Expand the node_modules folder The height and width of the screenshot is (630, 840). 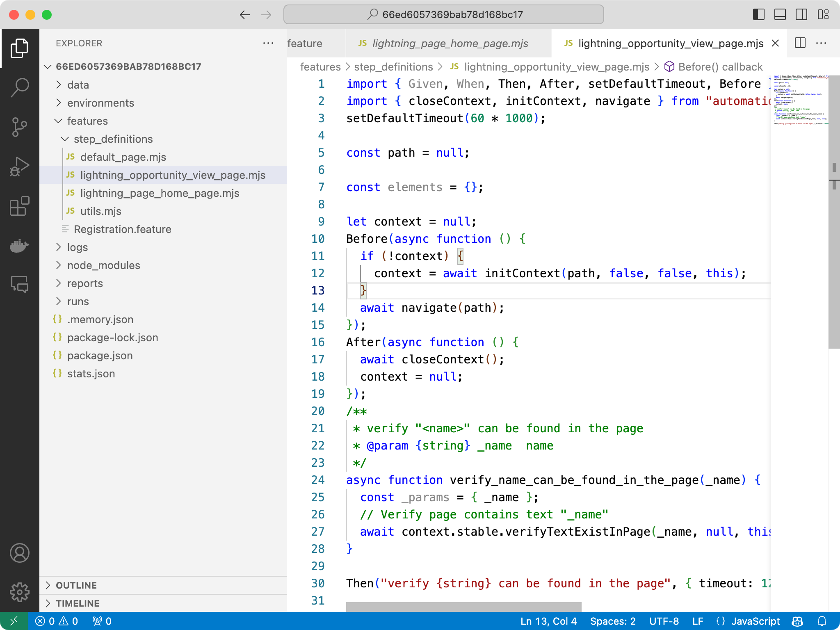[103, 265]
